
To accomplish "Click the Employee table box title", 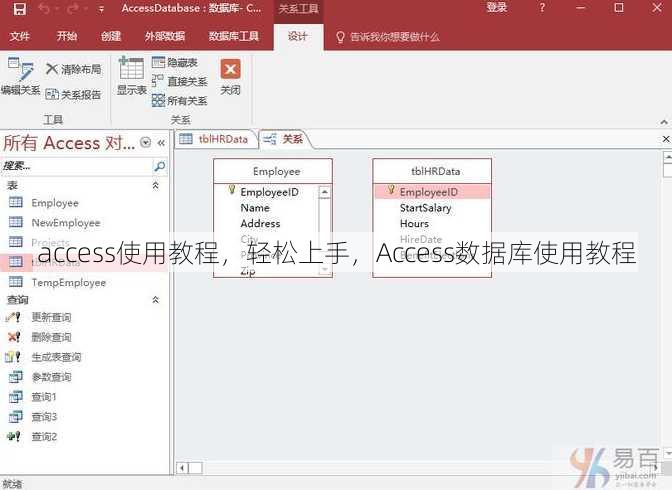I will [x=276, y=171].
